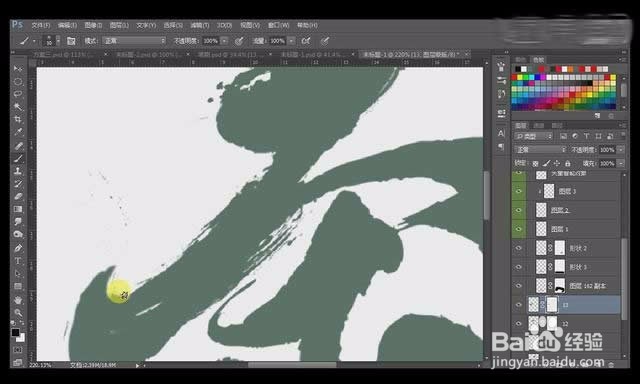Select the Crop tool

pyautogui.click(x=18, y=119)
